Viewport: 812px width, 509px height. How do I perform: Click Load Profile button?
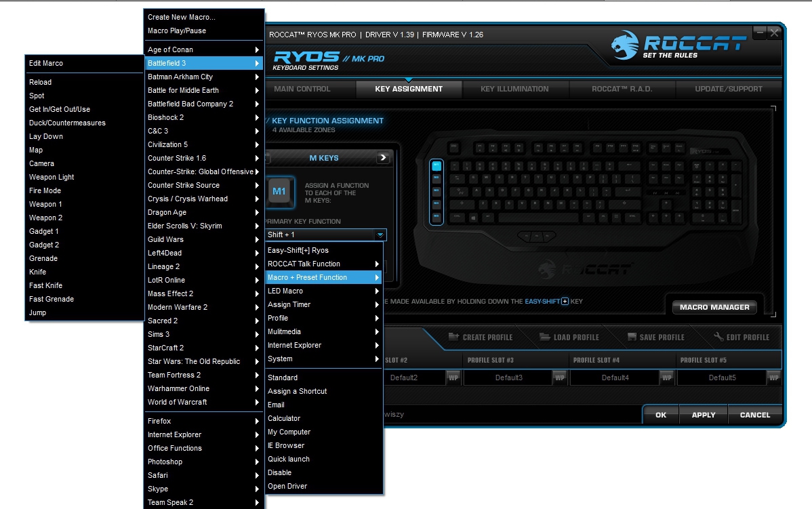(x=569, y=337)
